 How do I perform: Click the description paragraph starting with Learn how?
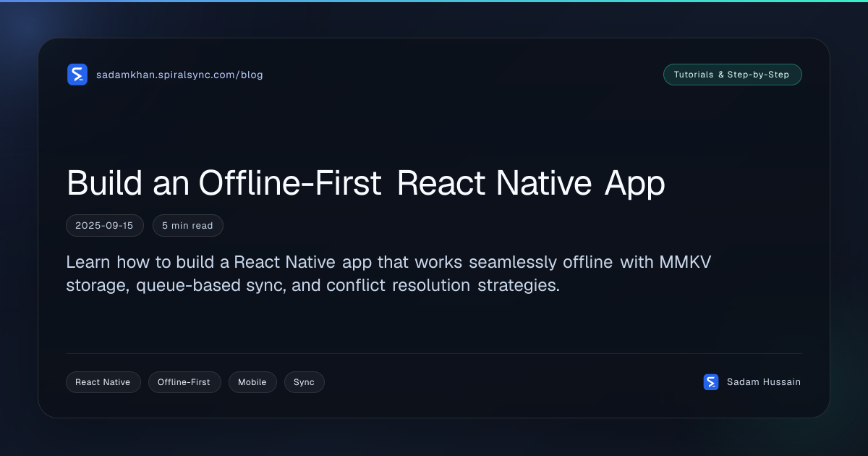[x=388, y=274]
